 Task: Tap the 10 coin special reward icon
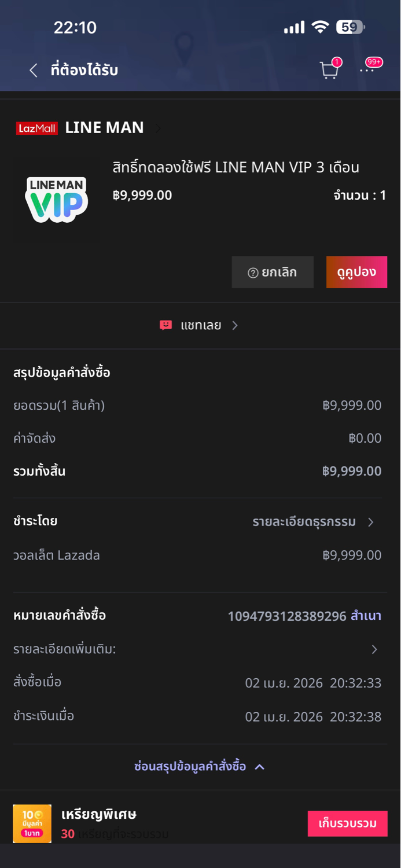[x=32, y=823]
